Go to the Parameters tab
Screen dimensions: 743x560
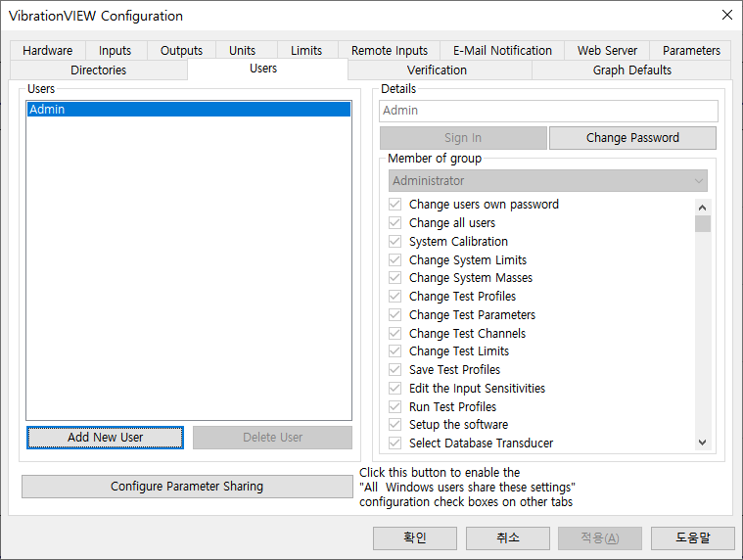pyautogui.click(x=691, y=50)
